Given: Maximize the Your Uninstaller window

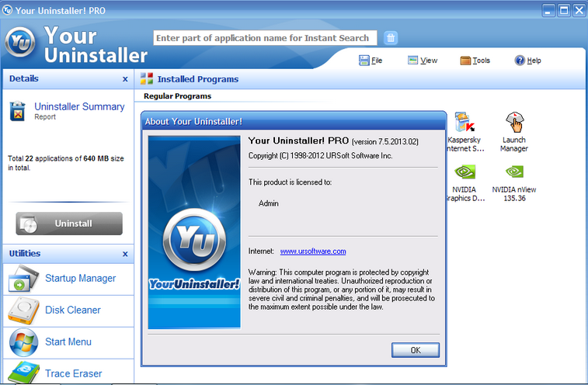Looking at the screenshot, I should tap(564, 10).
